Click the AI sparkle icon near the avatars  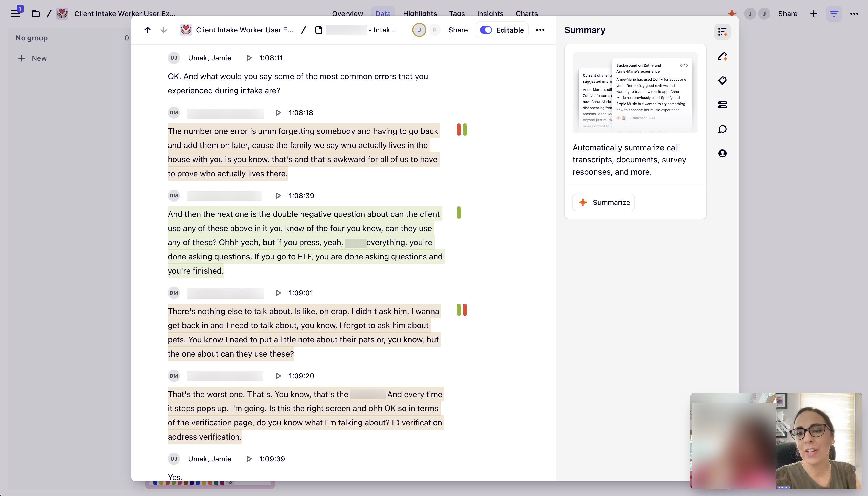732,14
